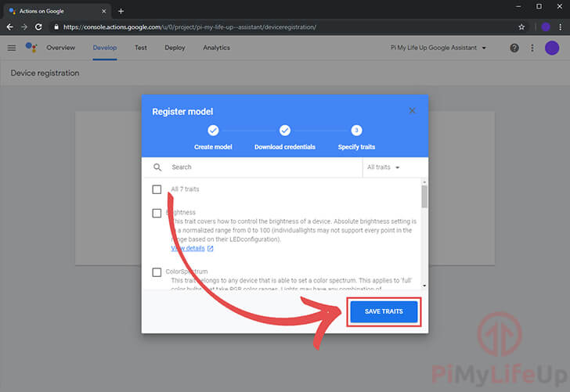Image resolution: width=570 pixels, height=392 pixels.
Task: Click the search magnifier icon in dialog
Action: 157,167
